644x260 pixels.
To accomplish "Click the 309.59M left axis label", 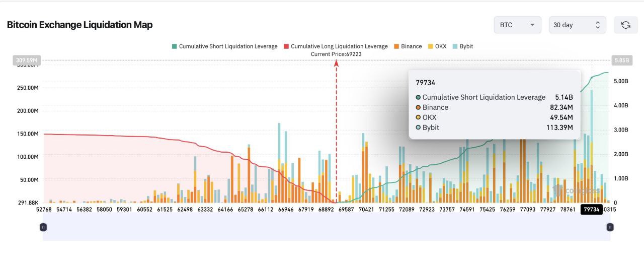I will 26,60.
